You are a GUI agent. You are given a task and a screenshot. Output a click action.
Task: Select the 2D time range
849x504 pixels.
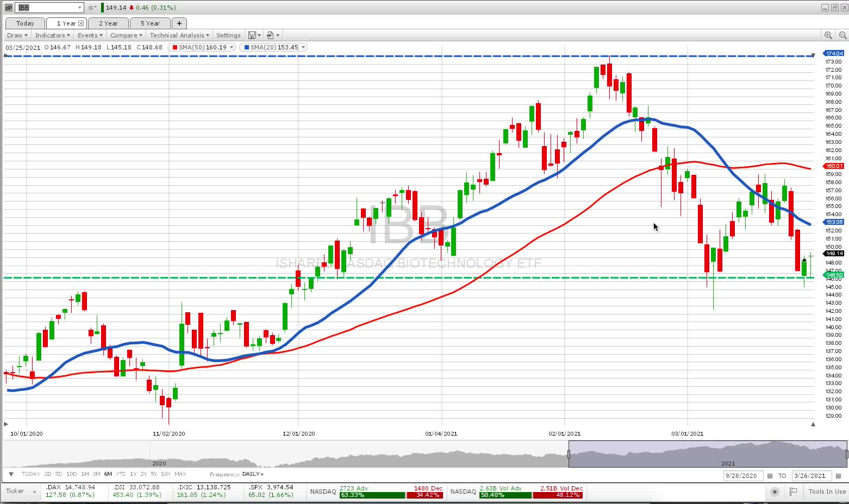coord(48,474)
